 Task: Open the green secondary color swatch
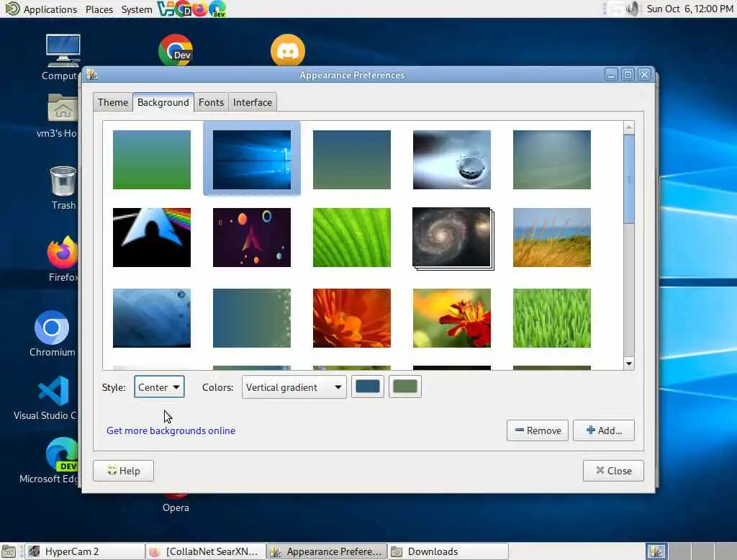point(405,387)
